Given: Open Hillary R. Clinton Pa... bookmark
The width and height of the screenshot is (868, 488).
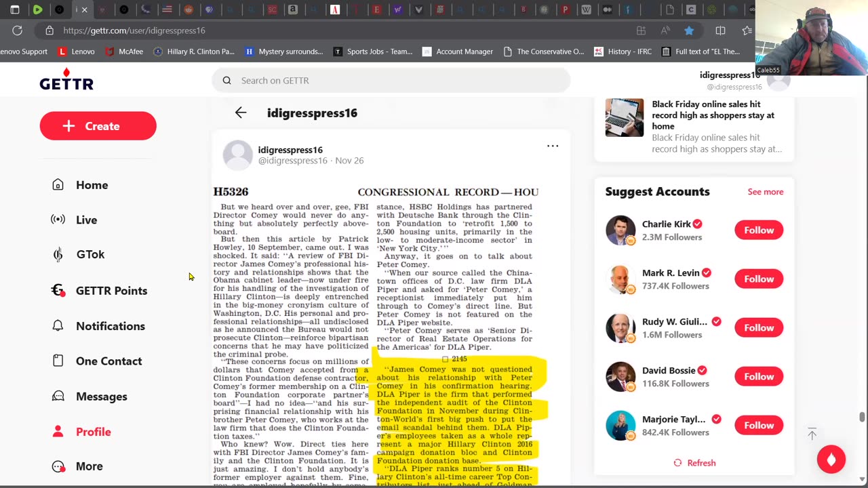Looking at the screenshot, I should click(x=194, y=52).
